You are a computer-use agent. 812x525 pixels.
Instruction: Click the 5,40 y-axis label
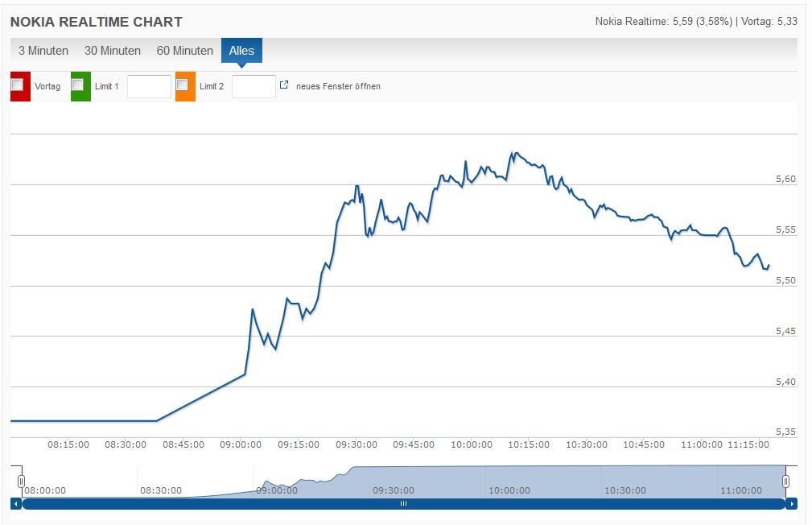point(785,382)
